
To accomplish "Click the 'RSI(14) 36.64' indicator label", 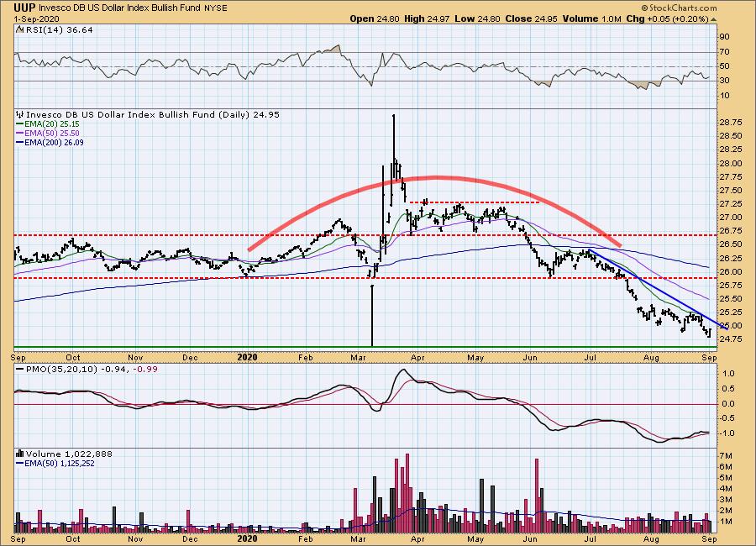I will [60, 30].
